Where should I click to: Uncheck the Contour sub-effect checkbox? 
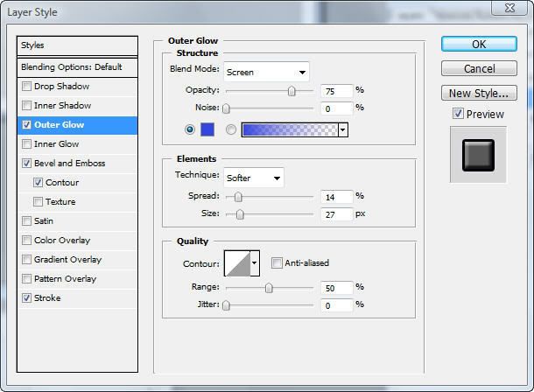[x=39, y=183]
